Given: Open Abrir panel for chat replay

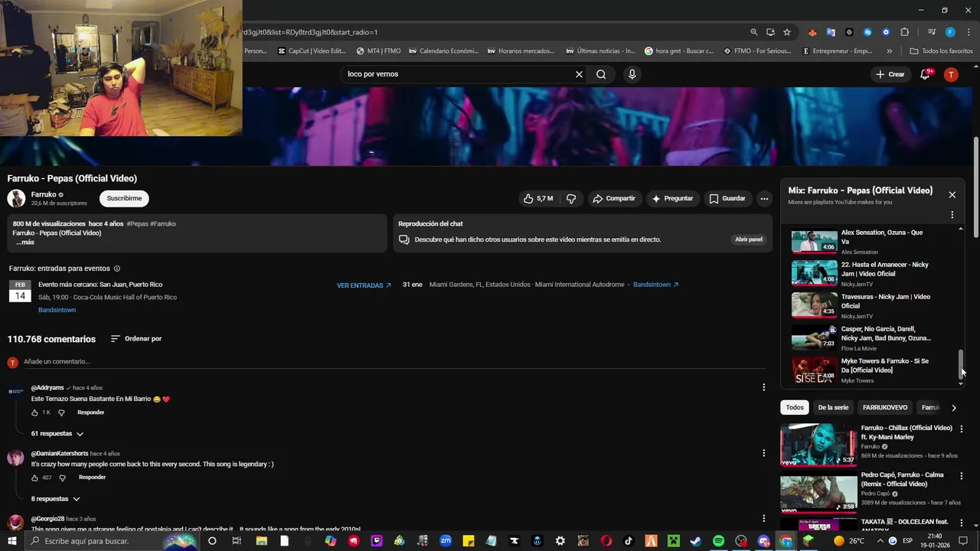Looking at the screenshot, I should pos(749,240).
